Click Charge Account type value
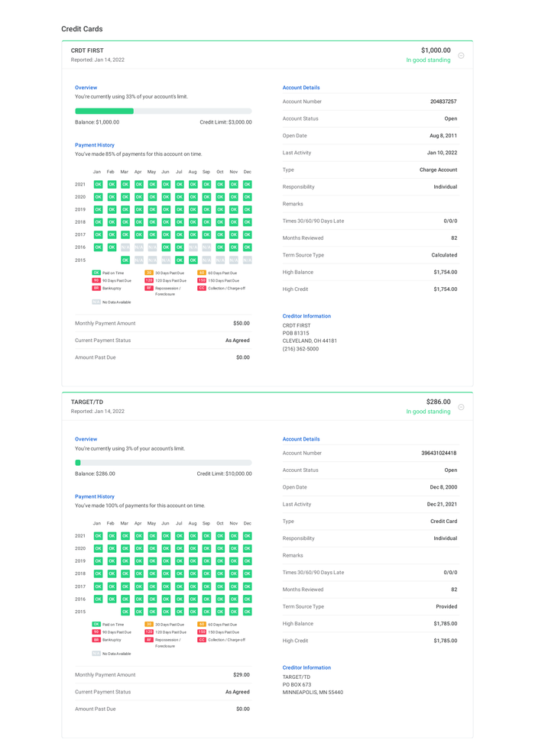 pyautogui.click(x=438, y=170)
